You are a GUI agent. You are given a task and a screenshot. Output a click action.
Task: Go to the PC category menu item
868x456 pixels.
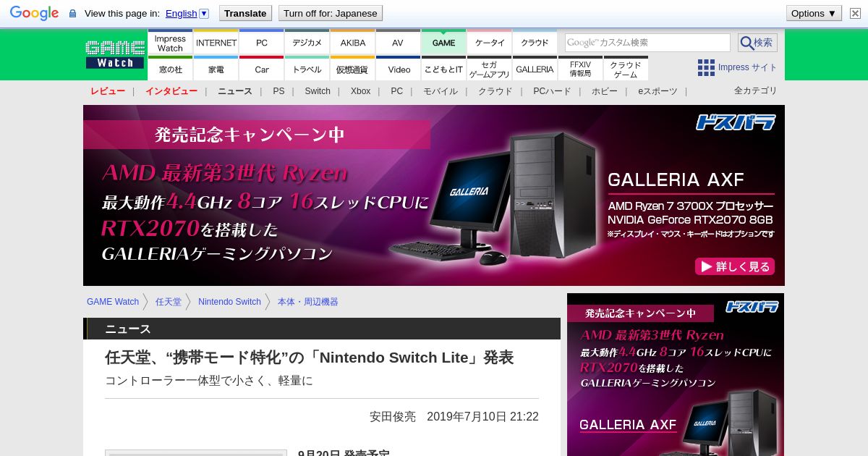[396, 91]
